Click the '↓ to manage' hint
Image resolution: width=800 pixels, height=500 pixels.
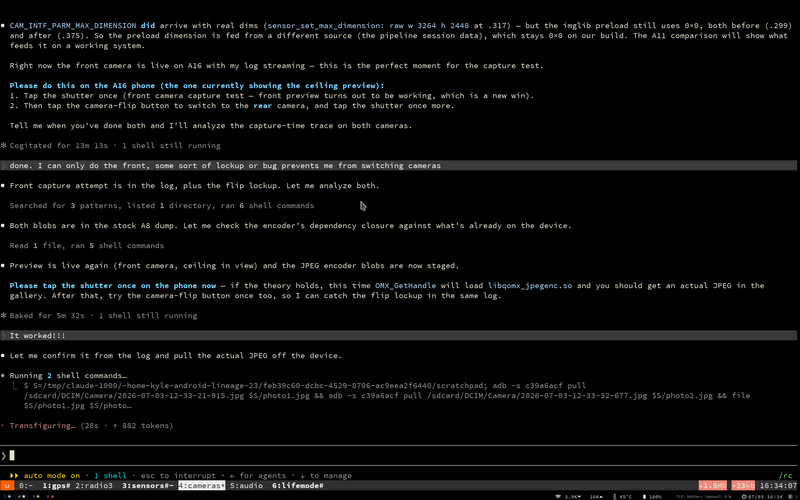coord(323,476)
